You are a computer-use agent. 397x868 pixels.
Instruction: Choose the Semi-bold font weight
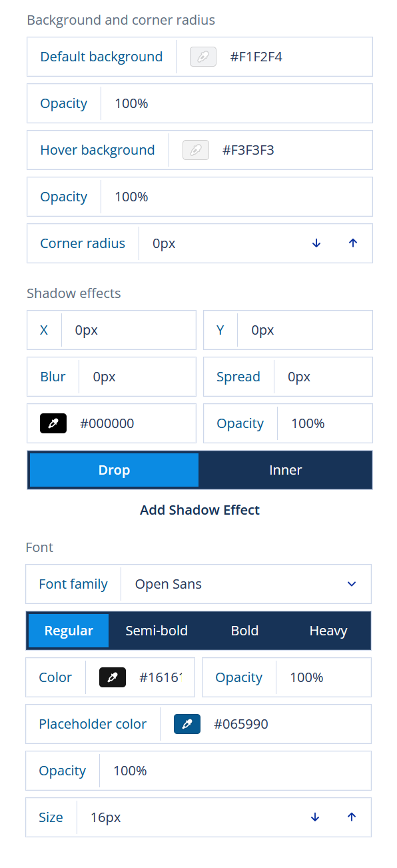[x=157, y=631]
